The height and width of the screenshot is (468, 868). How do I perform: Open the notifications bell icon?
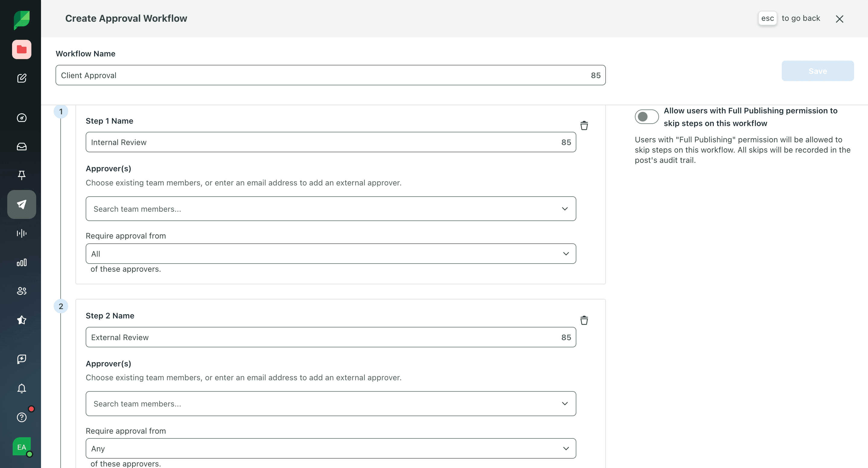[x=22, y=388]
